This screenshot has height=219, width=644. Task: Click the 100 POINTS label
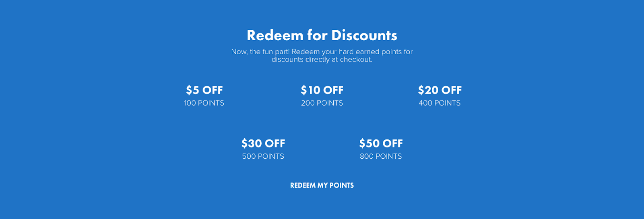pyautogui.click(x=204, y=103)
